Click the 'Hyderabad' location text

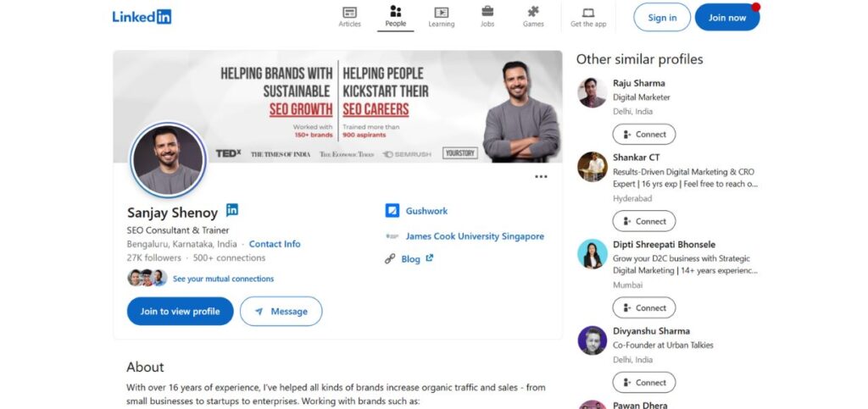click(632, 198)
